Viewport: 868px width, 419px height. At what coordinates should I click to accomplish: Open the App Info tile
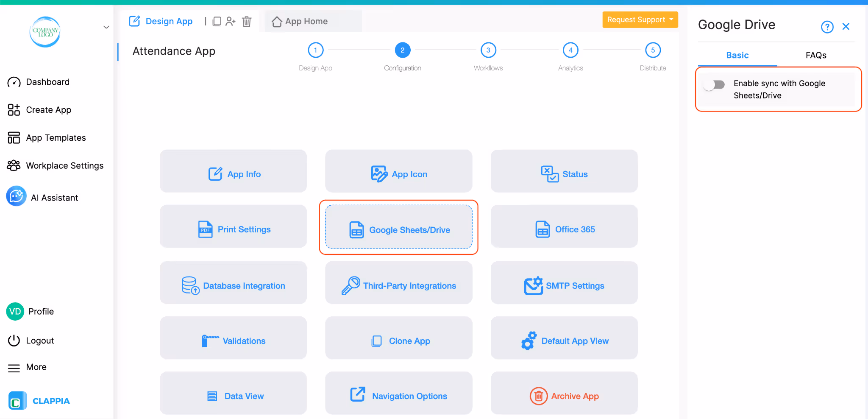point(233,171)
